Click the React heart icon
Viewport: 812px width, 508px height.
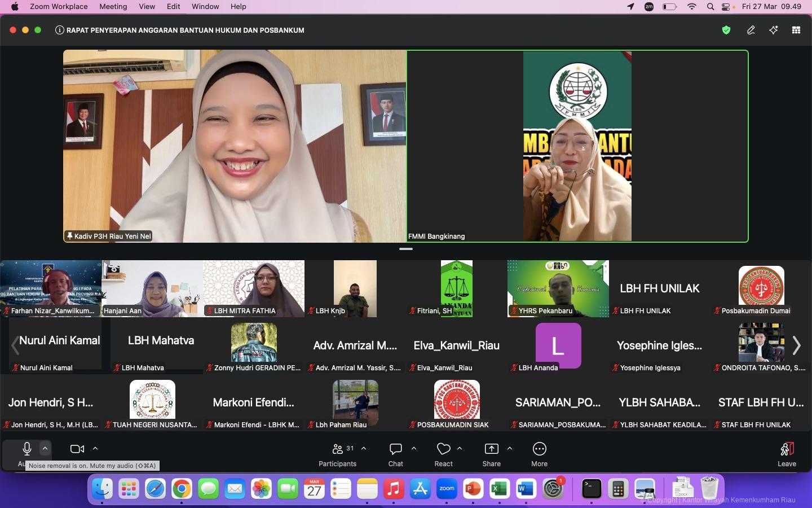443,449
